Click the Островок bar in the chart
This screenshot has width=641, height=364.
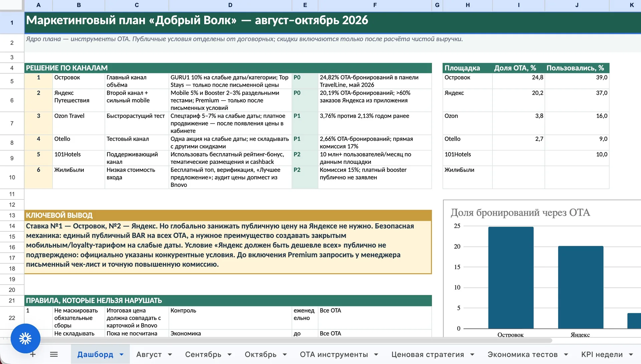click(511, 278)
